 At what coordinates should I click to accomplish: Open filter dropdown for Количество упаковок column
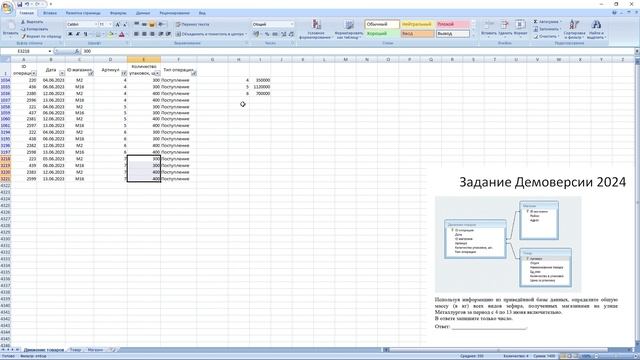point(158,73)
